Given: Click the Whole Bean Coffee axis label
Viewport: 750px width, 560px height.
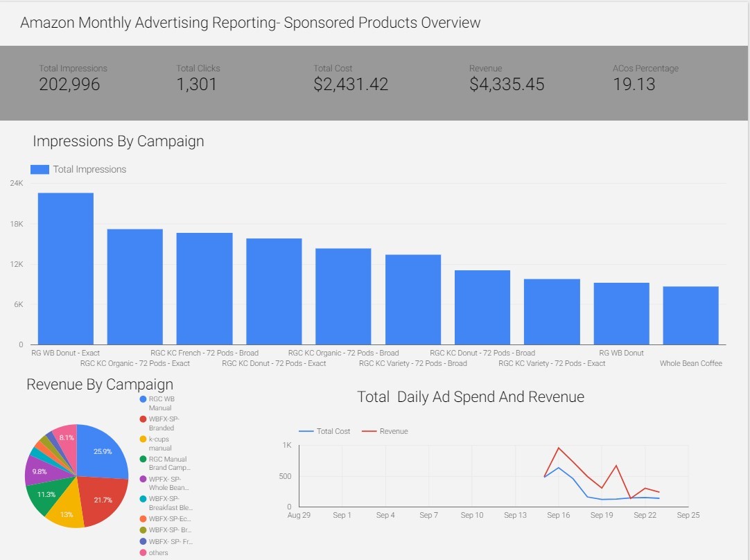Looking at the screenshot, I should (691, 363).
